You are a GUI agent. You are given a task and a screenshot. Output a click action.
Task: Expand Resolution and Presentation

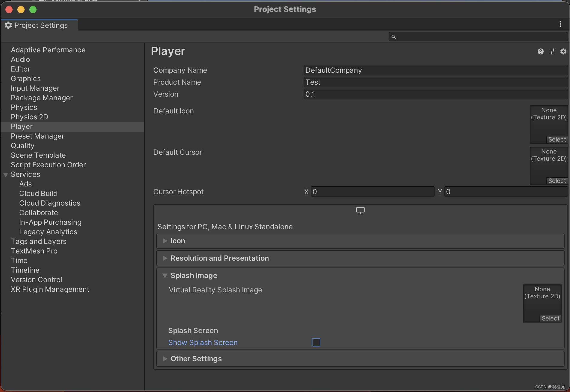tap(165, 258)
